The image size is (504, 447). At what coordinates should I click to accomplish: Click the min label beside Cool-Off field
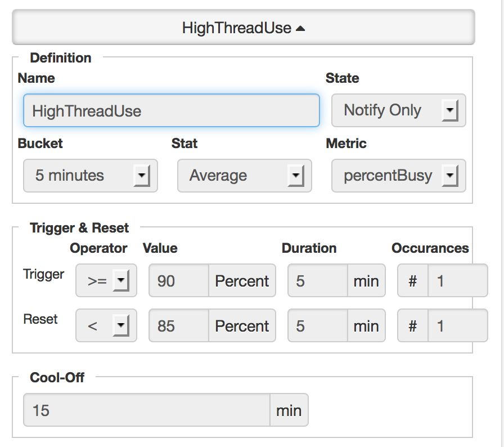coord(289,410)
